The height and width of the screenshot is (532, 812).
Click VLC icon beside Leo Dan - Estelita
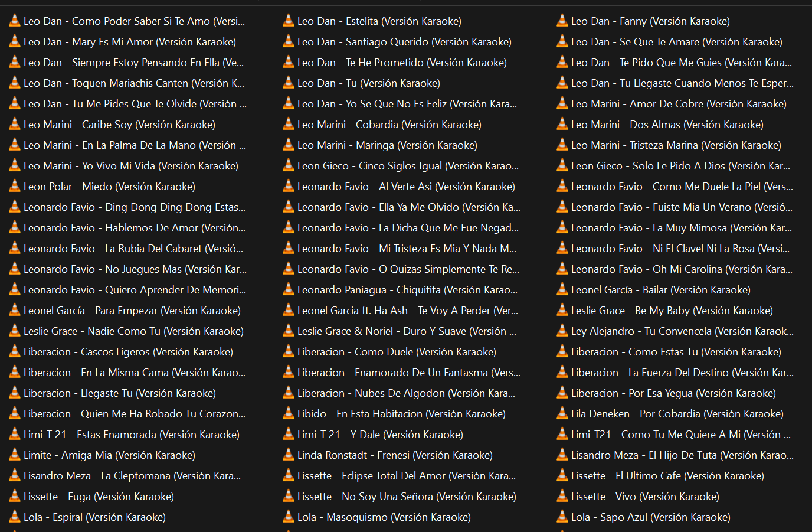click(x=289, y=21)
